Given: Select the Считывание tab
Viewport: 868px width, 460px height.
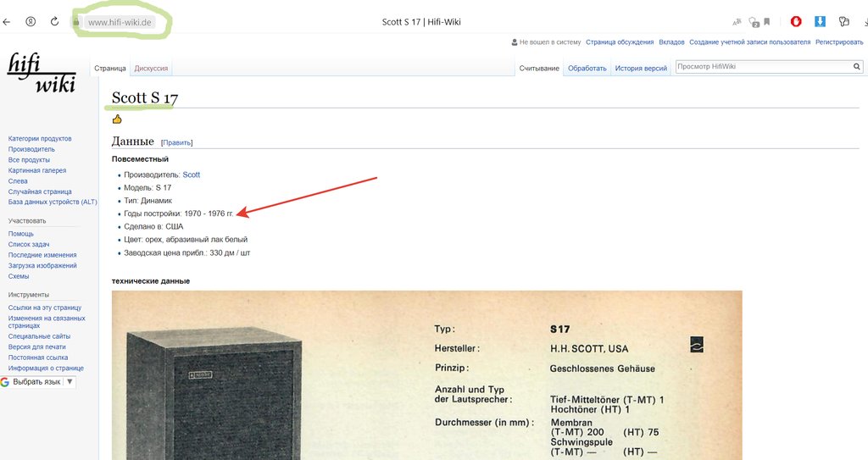Looking at the screenshot, I should [539, 68].
